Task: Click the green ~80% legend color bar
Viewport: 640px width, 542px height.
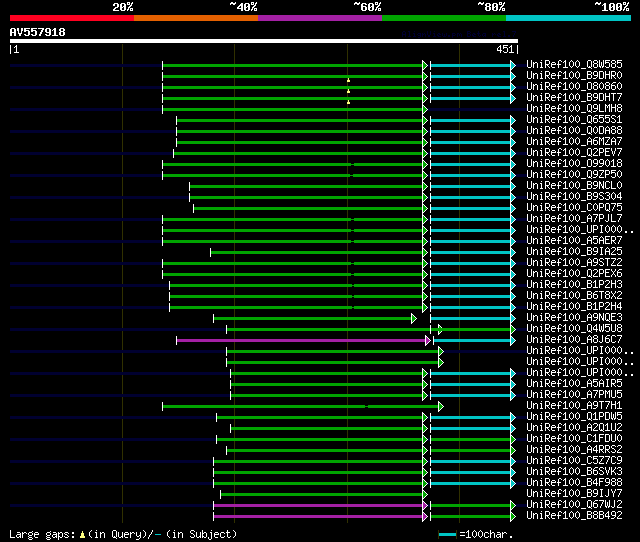Action: pyautogui.click(x=444, y=18)
